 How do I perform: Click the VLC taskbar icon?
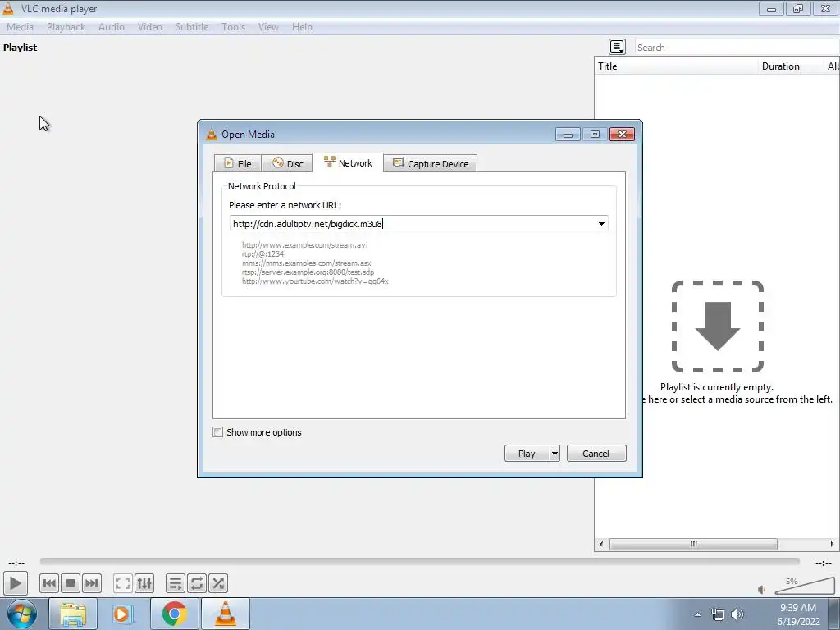225,614
